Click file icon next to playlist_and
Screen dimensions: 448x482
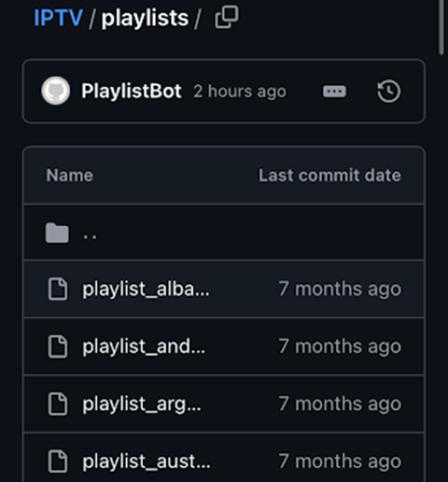(x=58, y=347)
